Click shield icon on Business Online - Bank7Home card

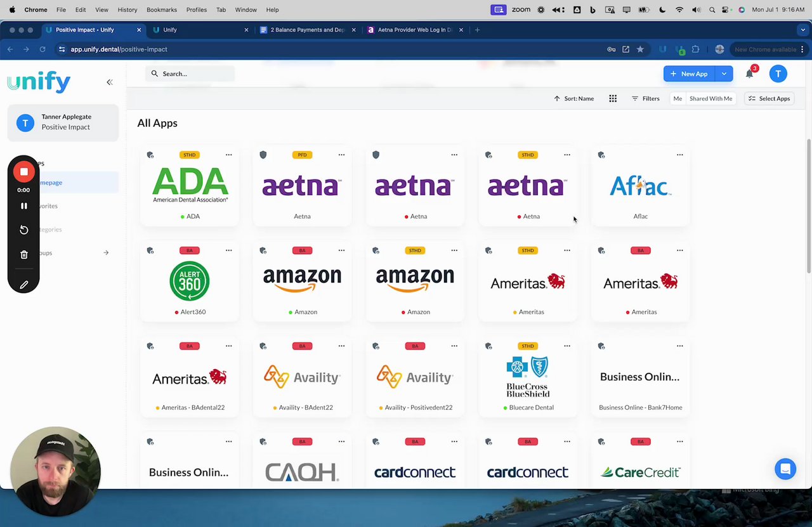tap(601, 346)
